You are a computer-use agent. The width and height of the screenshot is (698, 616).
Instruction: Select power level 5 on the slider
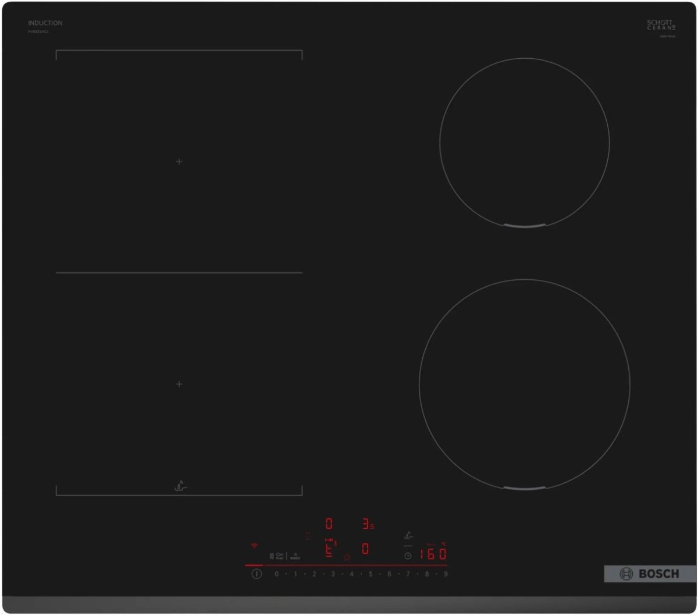click(370, 574)
